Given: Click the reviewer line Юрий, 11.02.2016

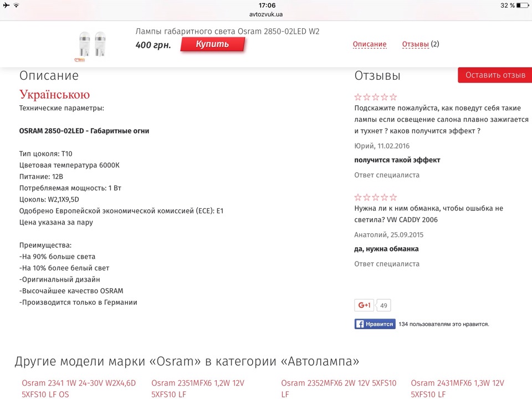Looking at the screenshot, I should click(x=382, y=146).
